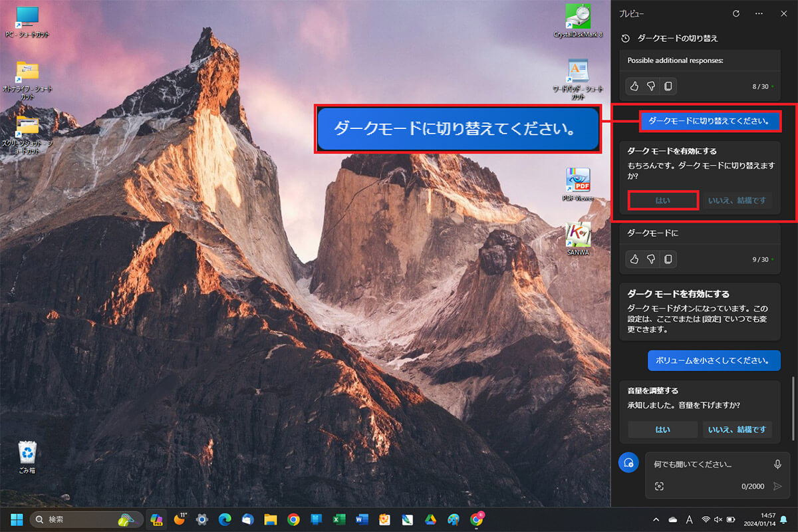Screen dimensions: 798x532
Task: Select the SANWA desktop icon
Action: pos(578,239)
